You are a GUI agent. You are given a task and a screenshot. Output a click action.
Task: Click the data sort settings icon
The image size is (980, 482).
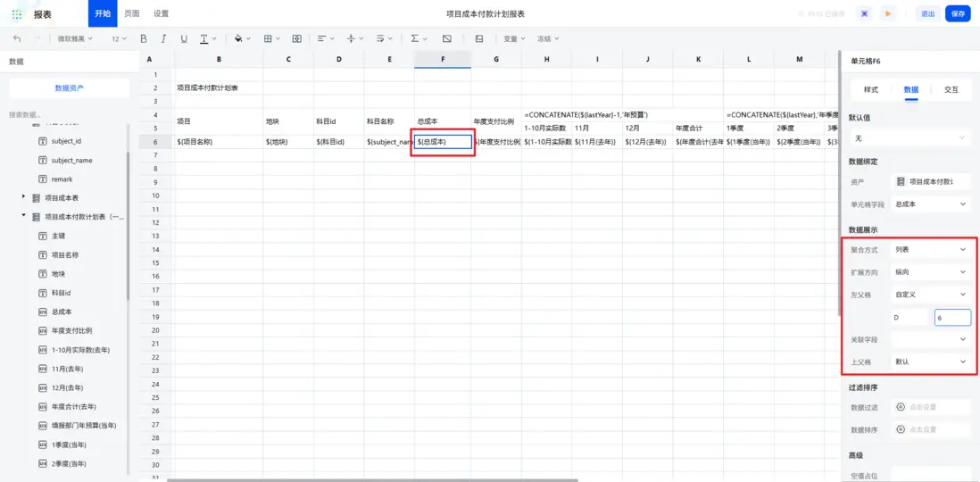[x=901, y=429]
